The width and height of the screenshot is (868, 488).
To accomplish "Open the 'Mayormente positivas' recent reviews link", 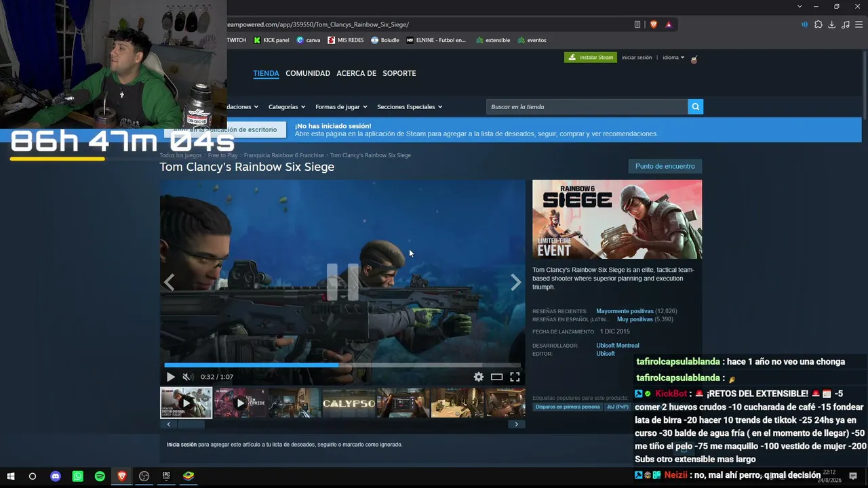I will [x=625, y=311].
